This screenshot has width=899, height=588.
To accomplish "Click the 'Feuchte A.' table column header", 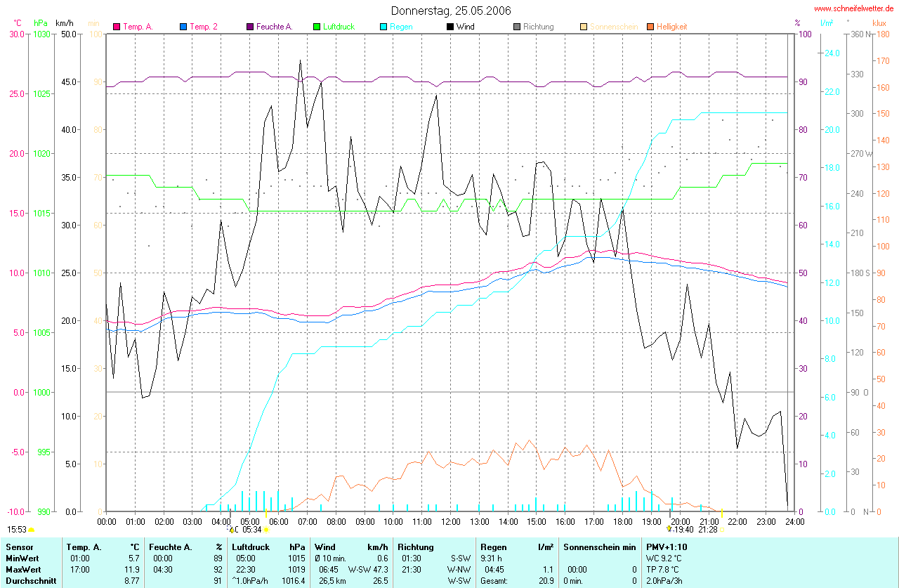I will 170,547.
